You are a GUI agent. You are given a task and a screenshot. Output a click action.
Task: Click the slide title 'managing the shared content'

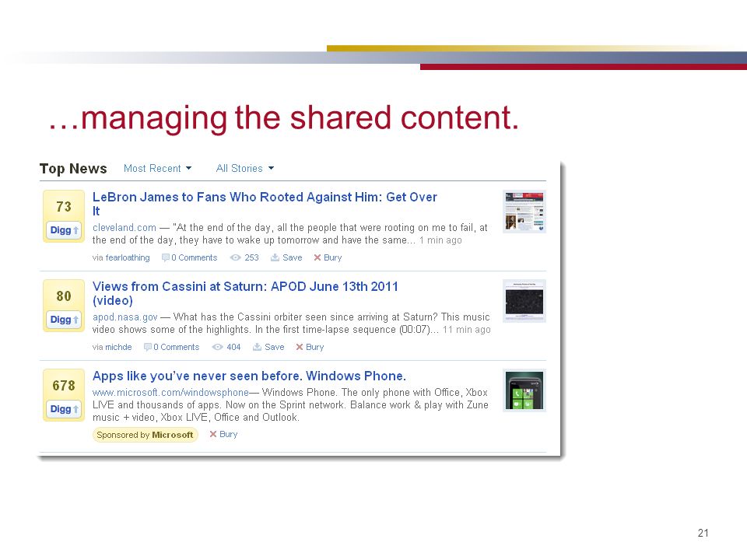(283, 118)
